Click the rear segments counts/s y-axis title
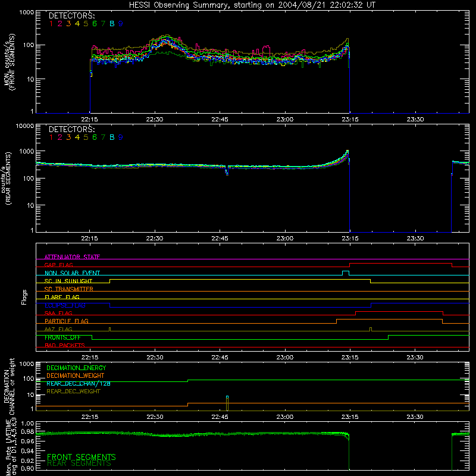The image size is (476, 476). click(x=7, y=178)
